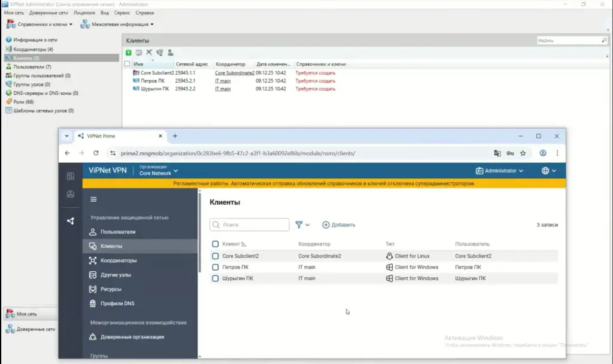613x364 pixels.
Task: Open Межсетевая информация dropdown in Administrator
Action: point(117,24)
